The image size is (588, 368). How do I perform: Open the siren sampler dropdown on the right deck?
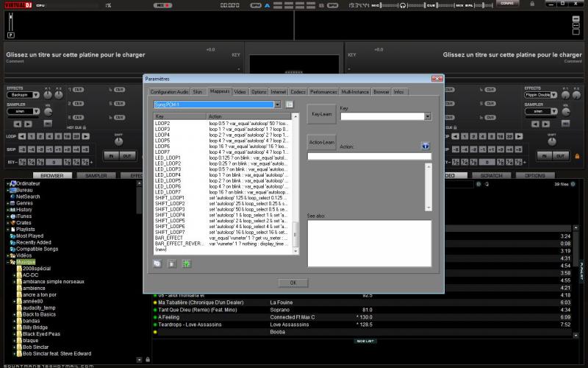tap(554, 111)
